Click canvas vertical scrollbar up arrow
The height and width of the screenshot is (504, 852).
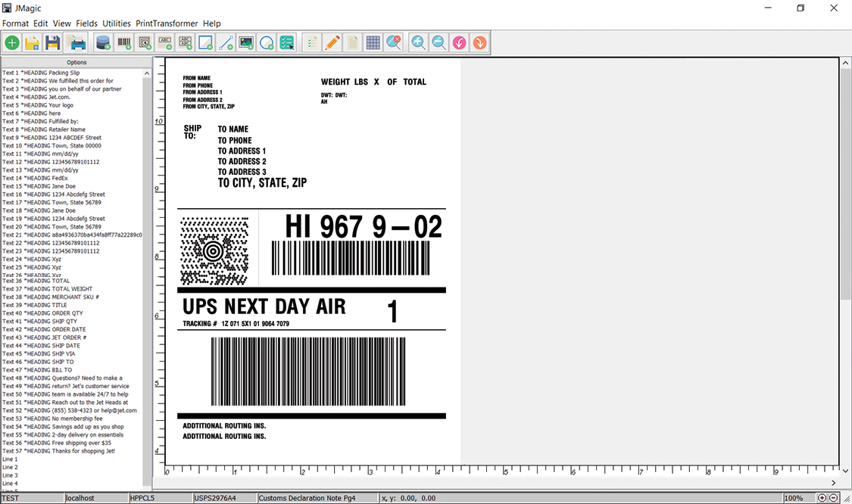pyautogui.click(x=845, y=63)
